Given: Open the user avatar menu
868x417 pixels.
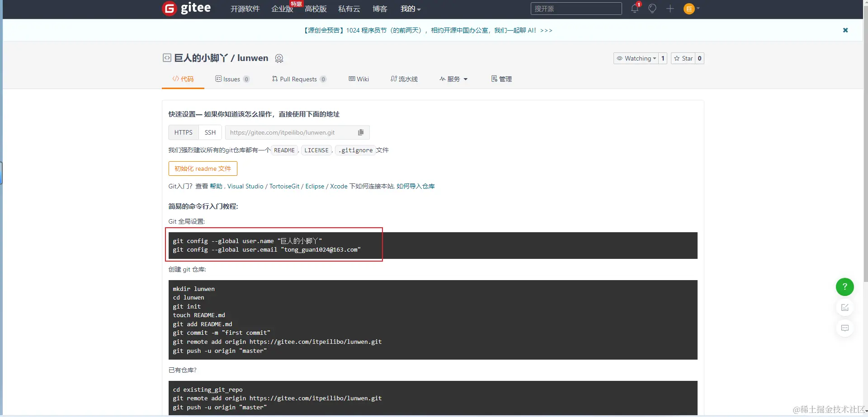Looking at the screenshot, I should point(691,9).
